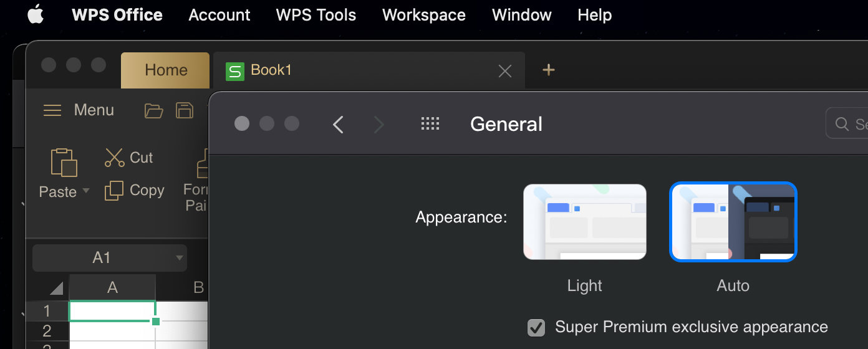Click the Copy icon
Screen dimensions: 868x349
click(x=114, y=191)
